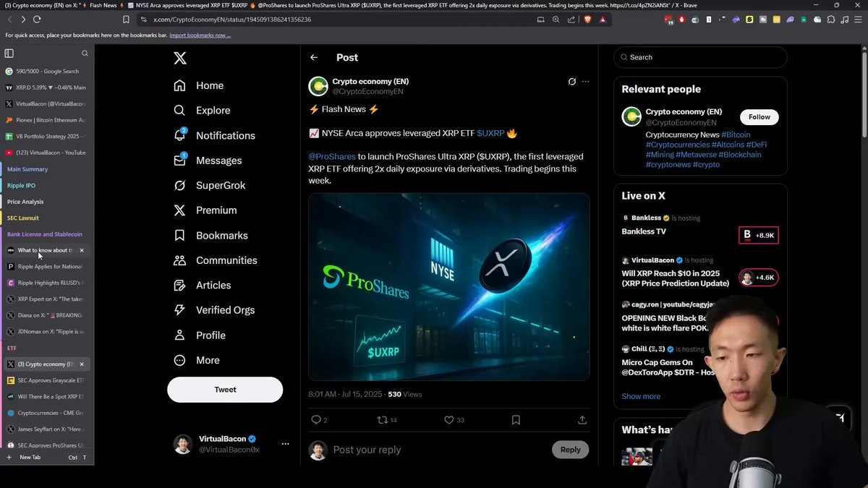Toggle the vertical tabs sidebar panel
This screenshot has width=868, height=488.
(9, 53)
